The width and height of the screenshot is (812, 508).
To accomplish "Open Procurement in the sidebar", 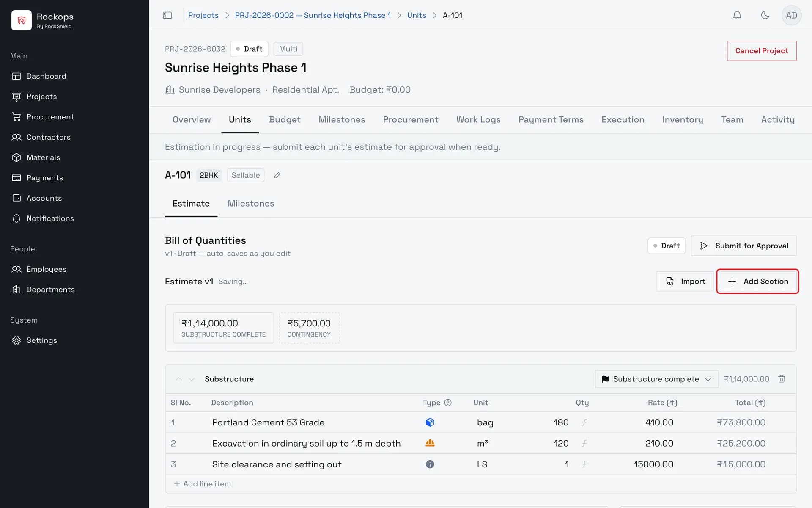I will click(x=50, y=117).
